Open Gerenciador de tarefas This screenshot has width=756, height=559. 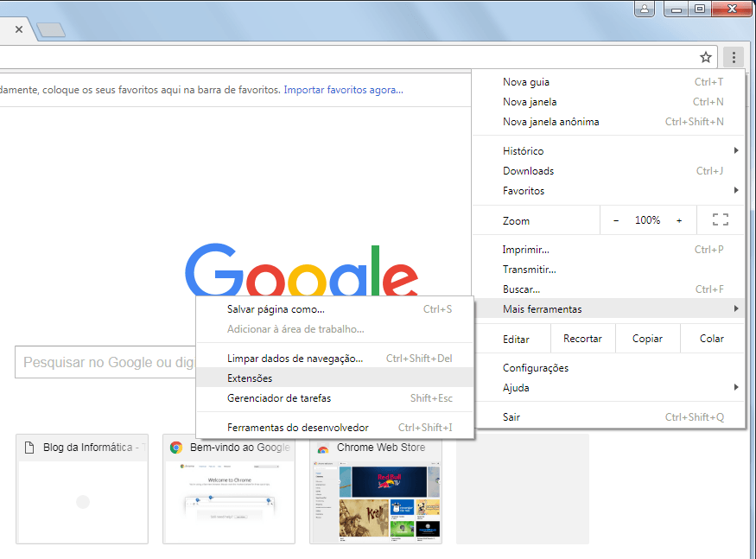pos(335,398)
